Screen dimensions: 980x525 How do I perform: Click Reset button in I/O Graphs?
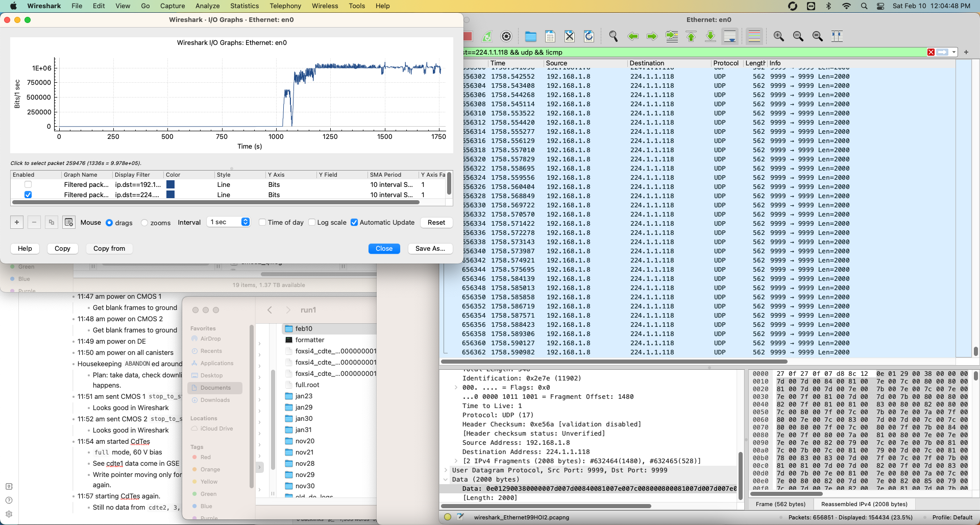pos(436,222)
